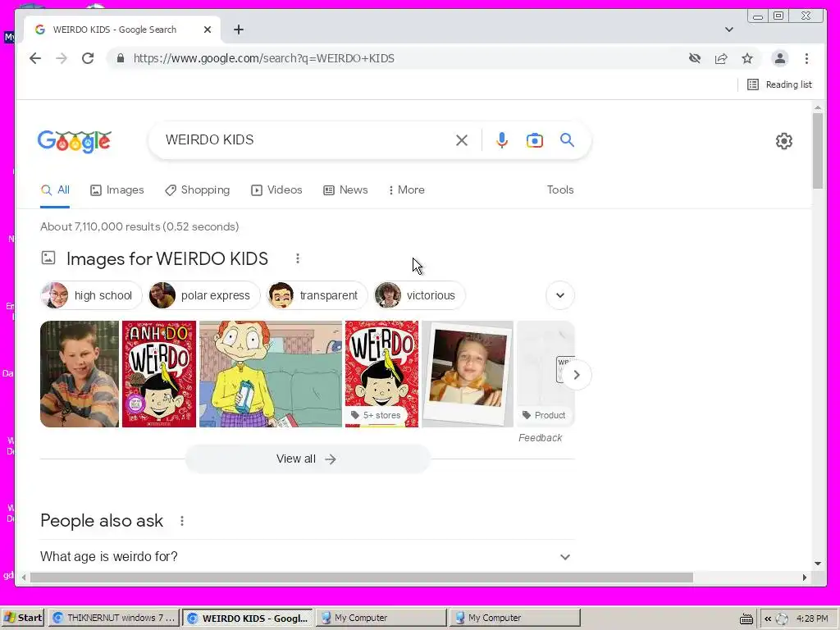The width and height of the screenshot is (840, 630).
Task: Select the All results tab
Action: (x=55, y=190)
